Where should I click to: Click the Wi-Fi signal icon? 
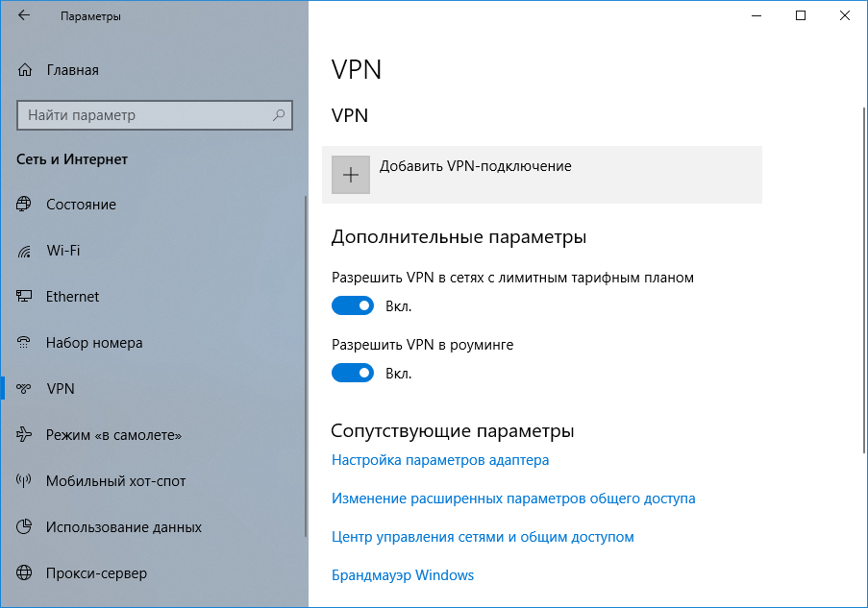pyautogui.click(x=25, y=251)
